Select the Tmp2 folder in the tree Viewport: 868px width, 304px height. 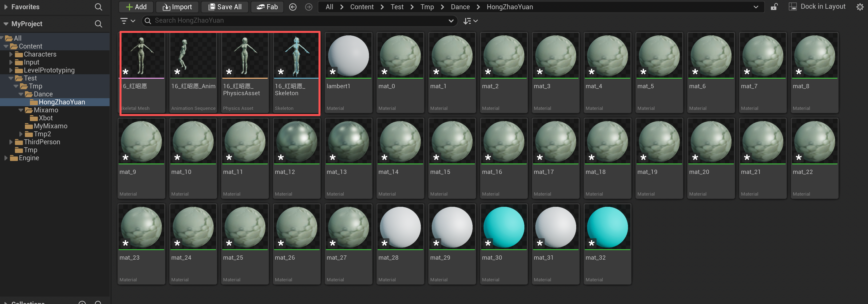42,134
